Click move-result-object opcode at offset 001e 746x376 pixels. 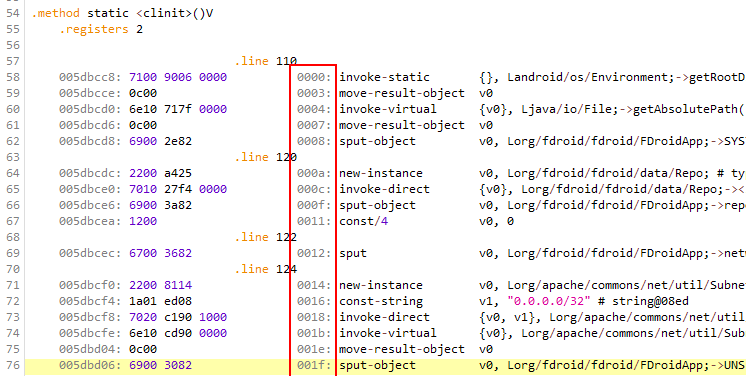point(402,349)
